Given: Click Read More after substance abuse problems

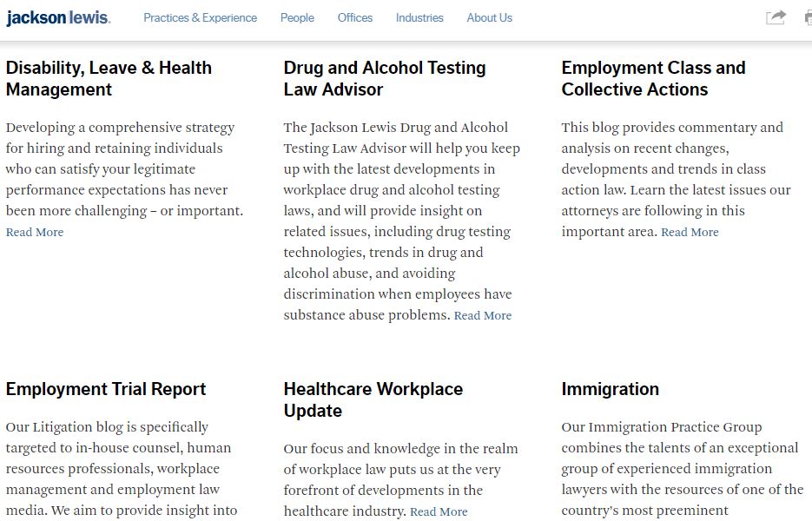Looking at the screenshot, I should pos(483,315).
